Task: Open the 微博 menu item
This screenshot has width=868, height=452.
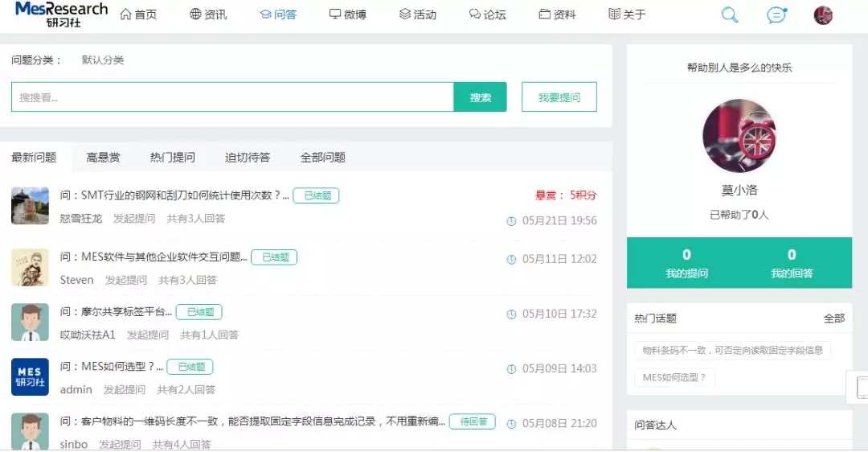Action: (348, 14)
